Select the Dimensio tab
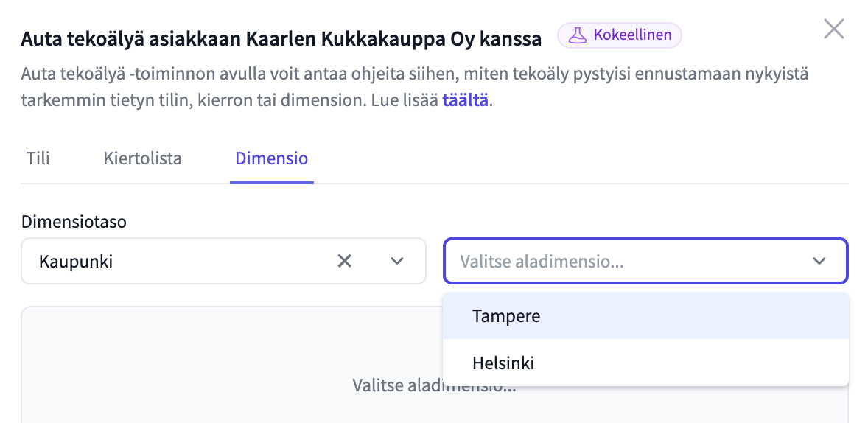 (271, 158)
